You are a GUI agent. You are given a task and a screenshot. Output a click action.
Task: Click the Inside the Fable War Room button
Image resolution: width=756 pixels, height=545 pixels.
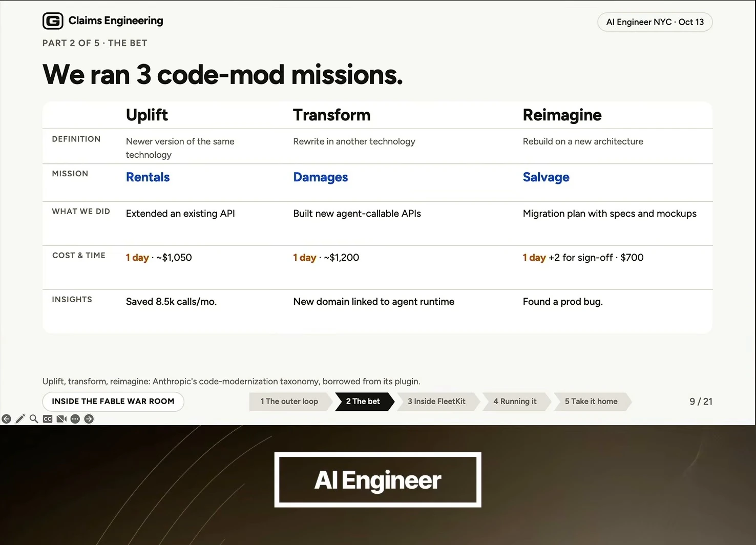[x=113, y=402]
